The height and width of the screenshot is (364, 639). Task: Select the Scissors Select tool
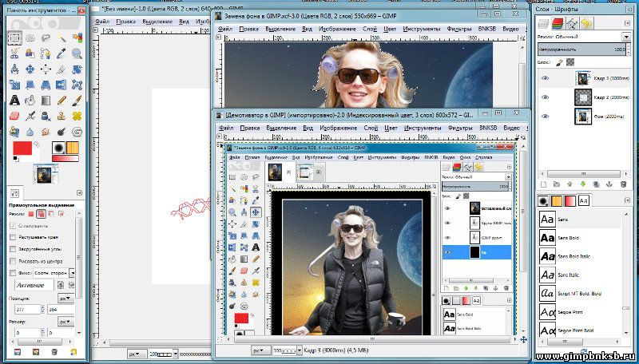(x=14, y=53)
